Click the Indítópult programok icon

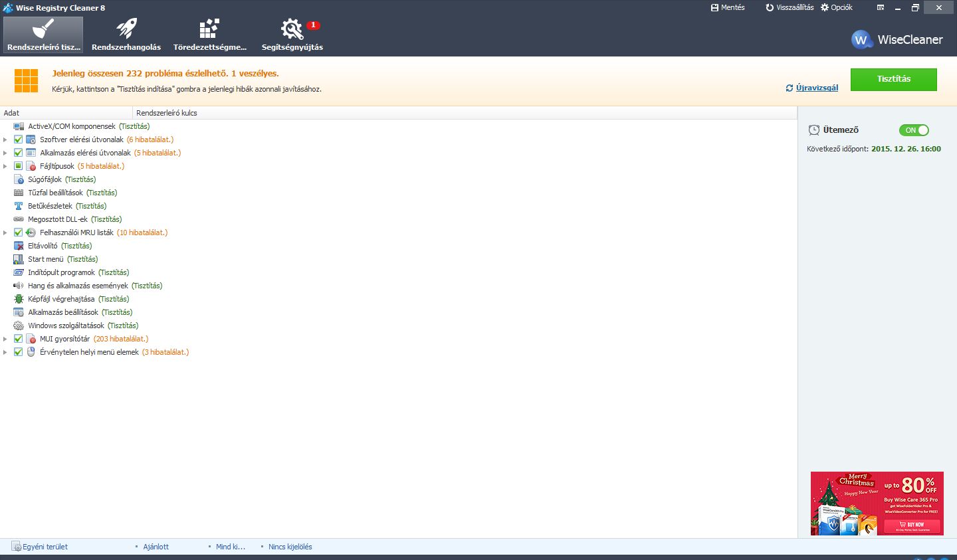click(19, 272)
